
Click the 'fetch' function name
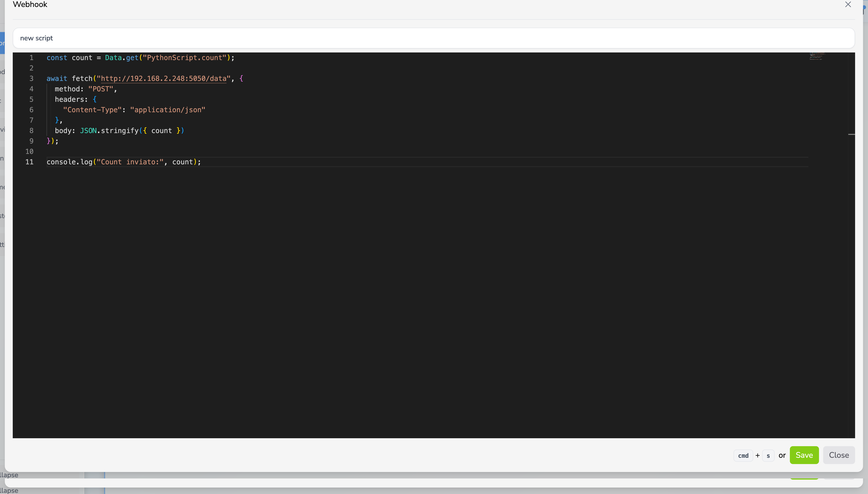coord(82,78)
